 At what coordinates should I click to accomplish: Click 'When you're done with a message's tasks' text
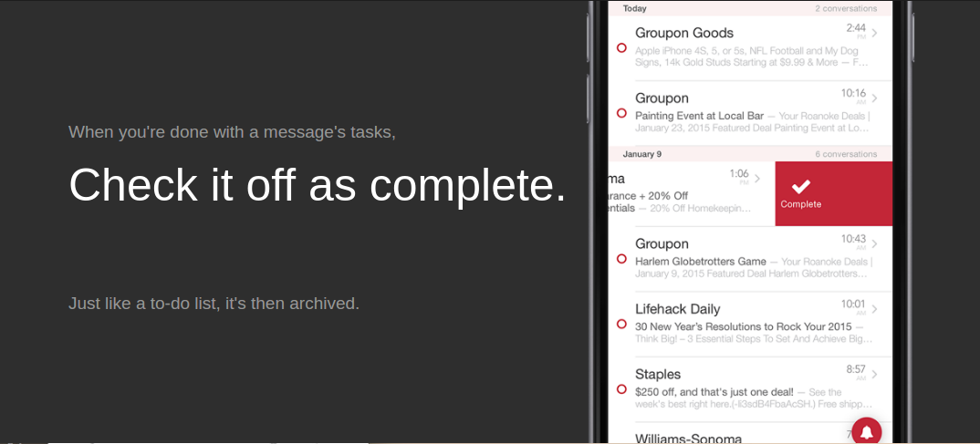(x=232, y=132)
